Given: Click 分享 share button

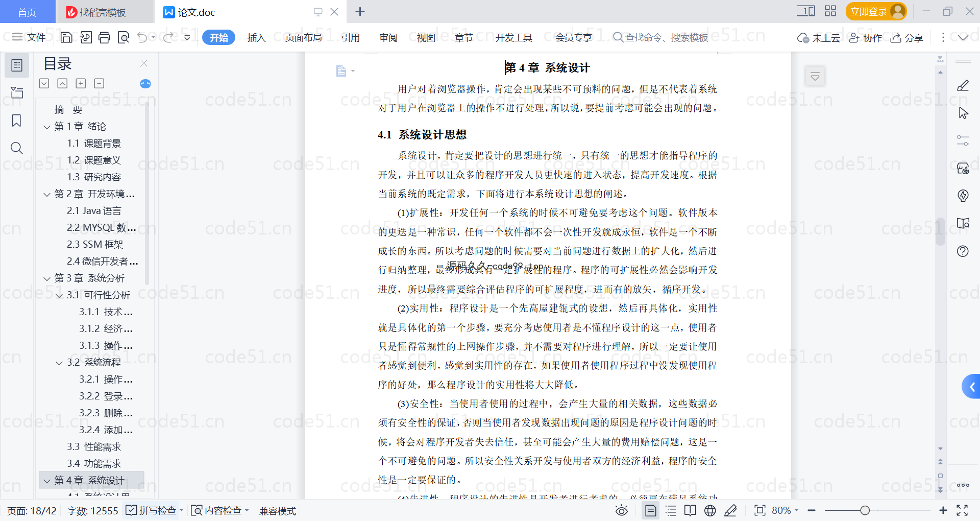Looking at the screenshot, I should pyautogui.click(x=907, y=37).
